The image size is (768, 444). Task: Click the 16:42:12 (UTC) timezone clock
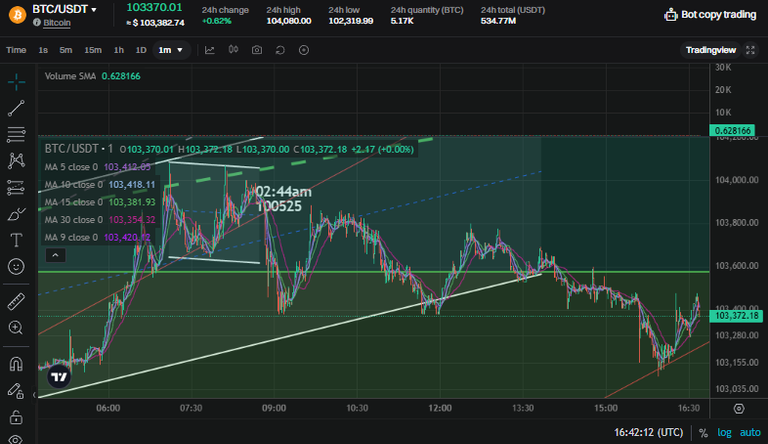(x=648, y=433)
